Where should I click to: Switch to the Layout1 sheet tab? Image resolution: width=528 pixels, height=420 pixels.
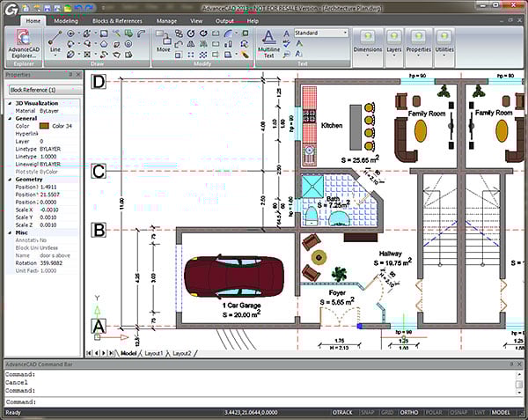[154, 352]
